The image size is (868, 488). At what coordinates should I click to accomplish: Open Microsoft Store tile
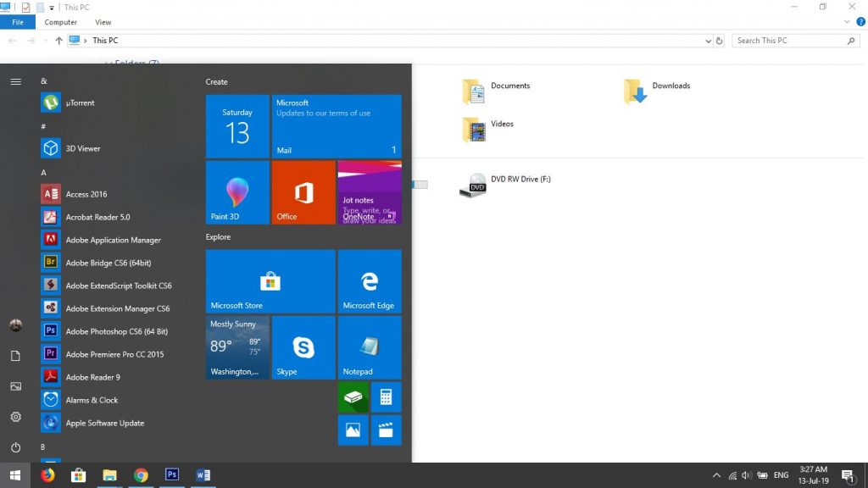[x=270, y=281]
